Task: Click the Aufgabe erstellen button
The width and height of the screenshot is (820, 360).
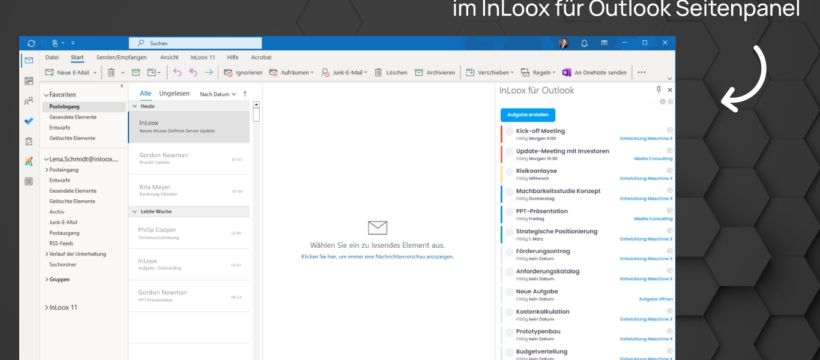Action: pos(528,115)
